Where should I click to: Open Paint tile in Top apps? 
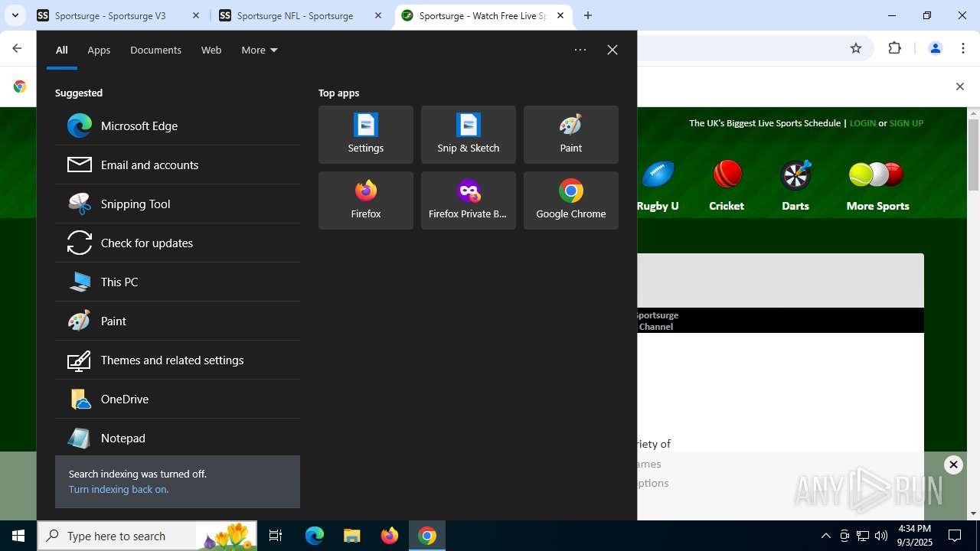(571, 135)
